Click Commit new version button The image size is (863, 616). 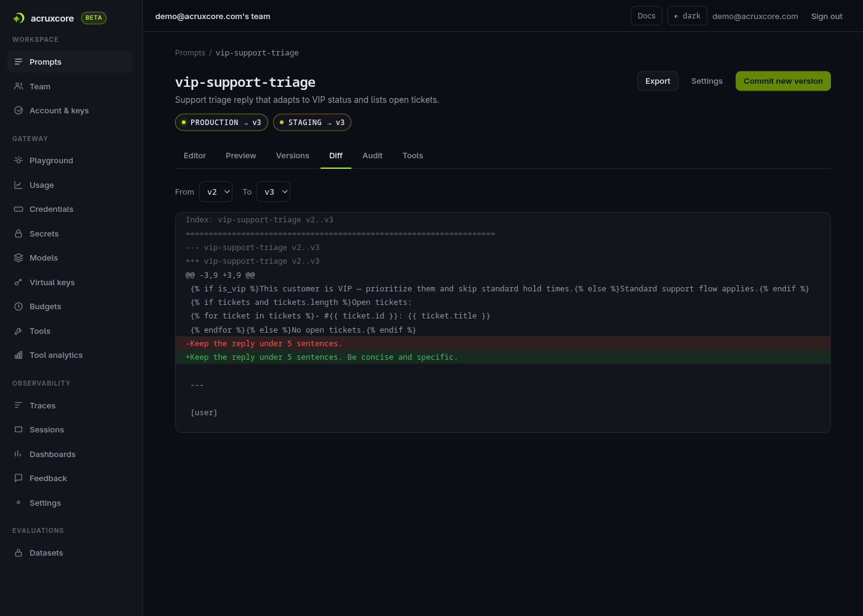pyautogui.click(x=783, y=81)
